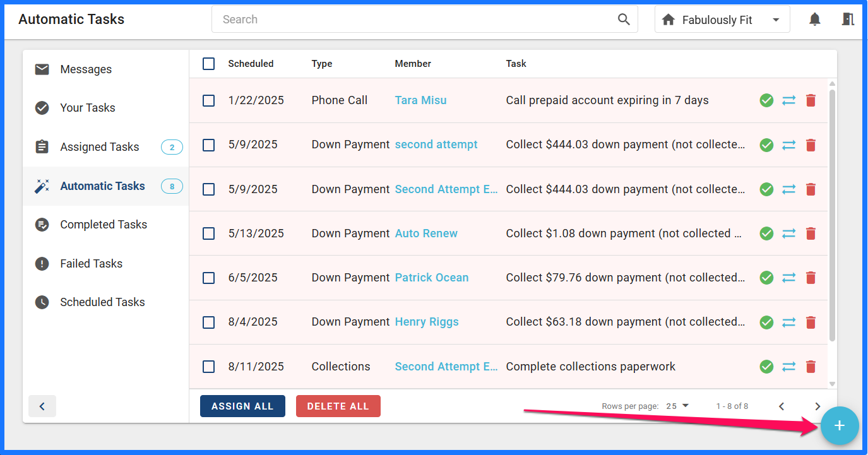Click the logout door icon
This screenshot has height=455, width=868.
pyautogui.click(x=848, y=20)
